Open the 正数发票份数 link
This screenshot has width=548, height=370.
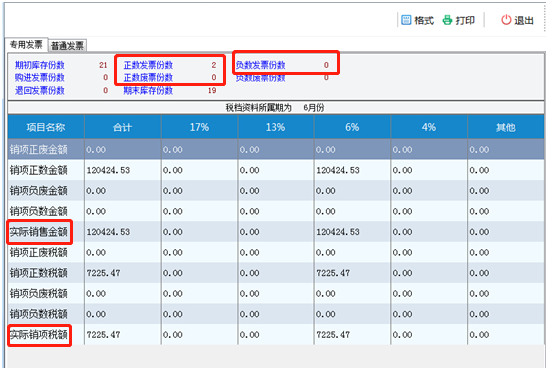point(148,65)
